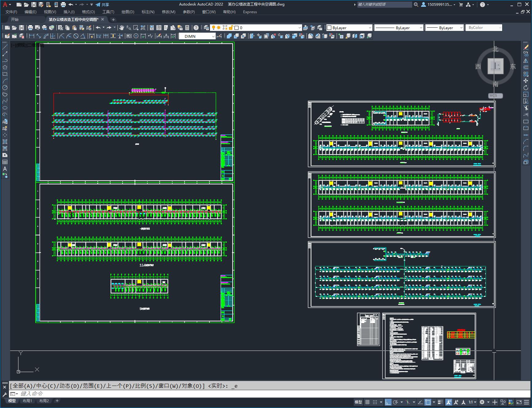Select the Pan hand tool
The image size is (532, 408).
coord(122,28)
